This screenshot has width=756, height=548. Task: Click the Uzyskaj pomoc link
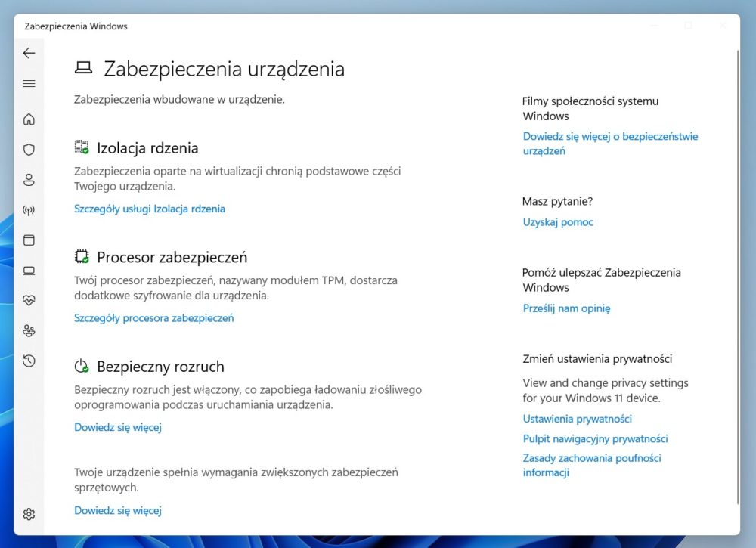coord(558,222)
